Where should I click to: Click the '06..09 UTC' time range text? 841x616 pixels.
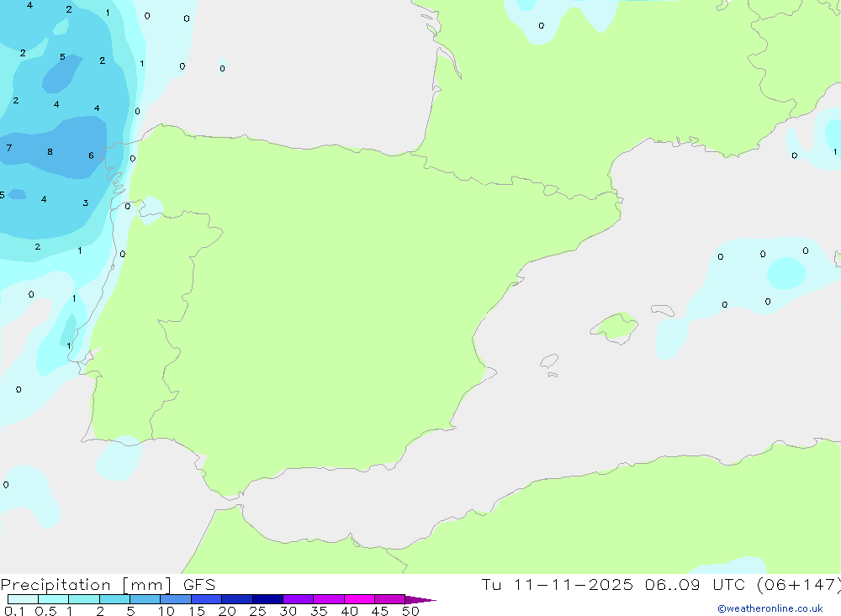(x=696, y=585)
